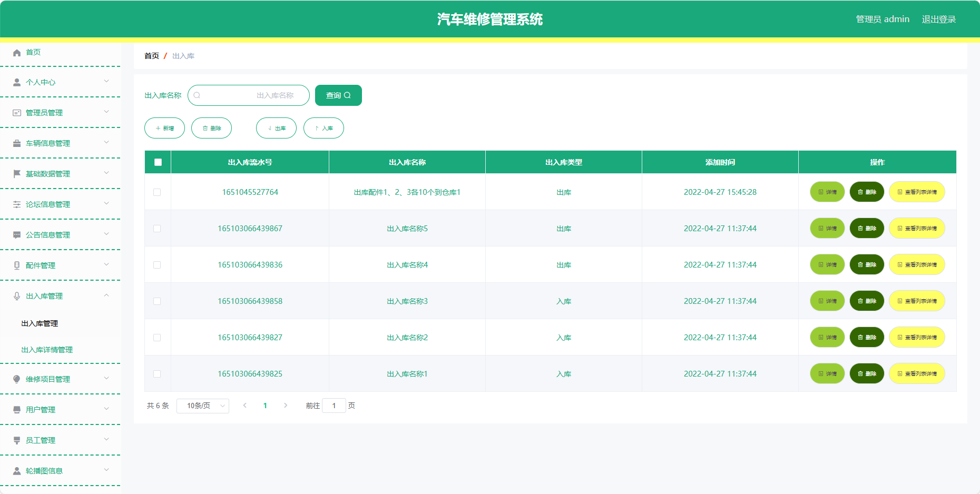Expand the 维修项目管理 chevron
This screenshot has height=494, width=980.
106,378
